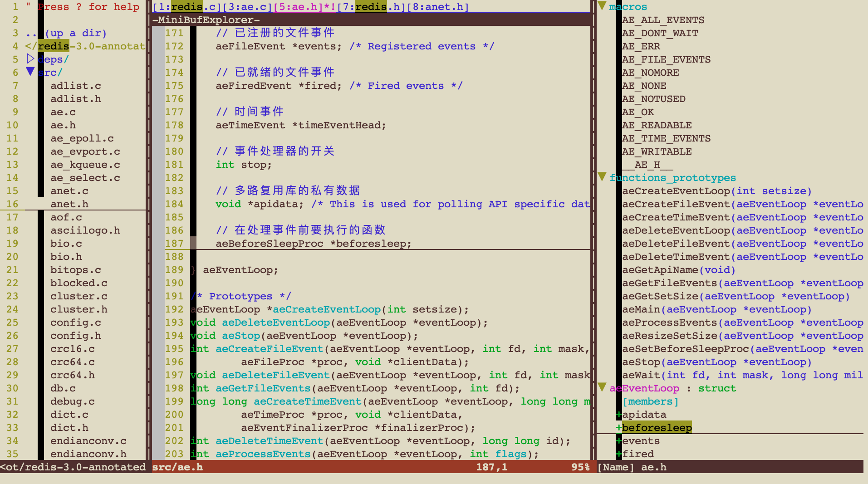Jump to aeMain prototype tag

[717, 309]
